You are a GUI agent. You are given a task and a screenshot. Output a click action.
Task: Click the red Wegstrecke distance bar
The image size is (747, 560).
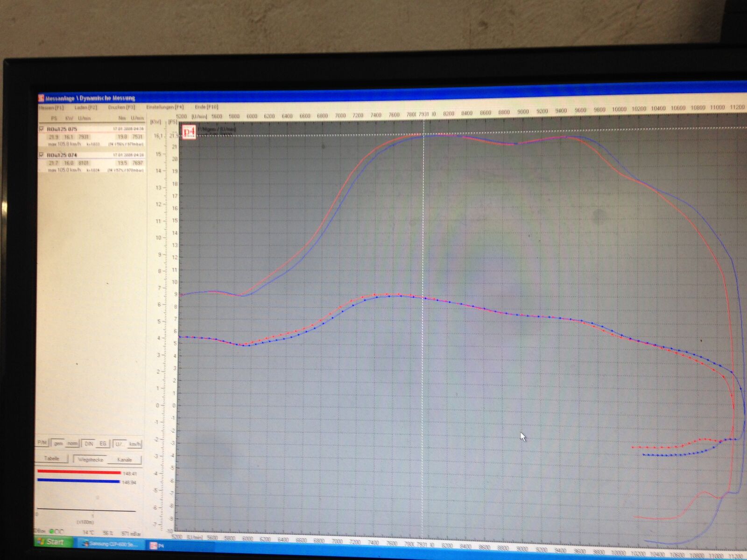pos(79,472)
